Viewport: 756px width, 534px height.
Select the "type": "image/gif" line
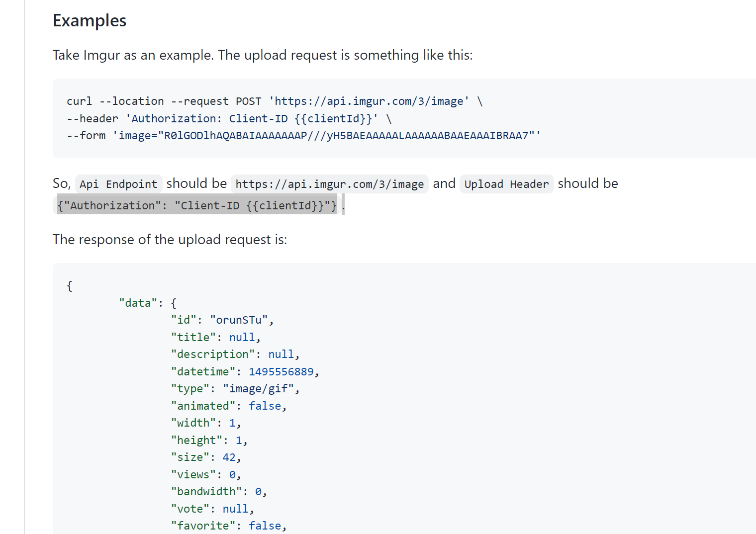click(x=234, y=388)
